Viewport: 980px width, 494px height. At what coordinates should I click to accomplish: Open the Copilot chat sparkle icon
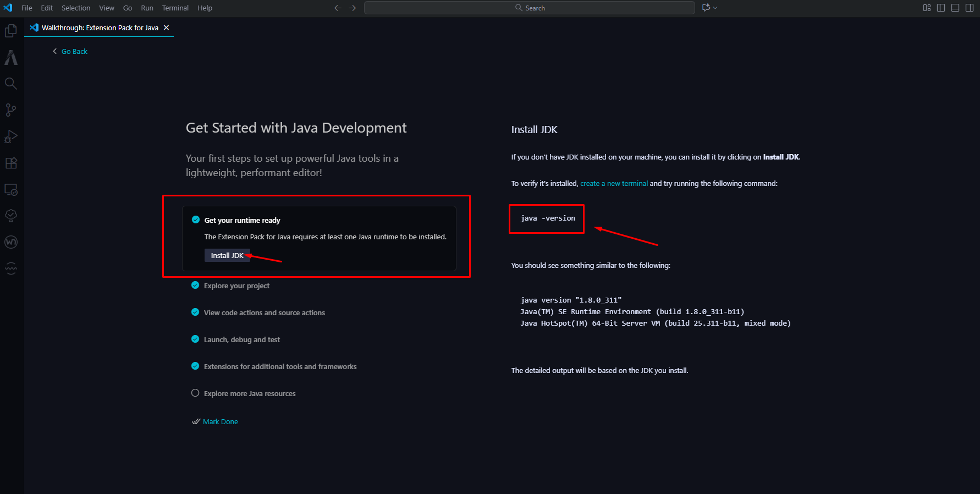tap(707, 8)
